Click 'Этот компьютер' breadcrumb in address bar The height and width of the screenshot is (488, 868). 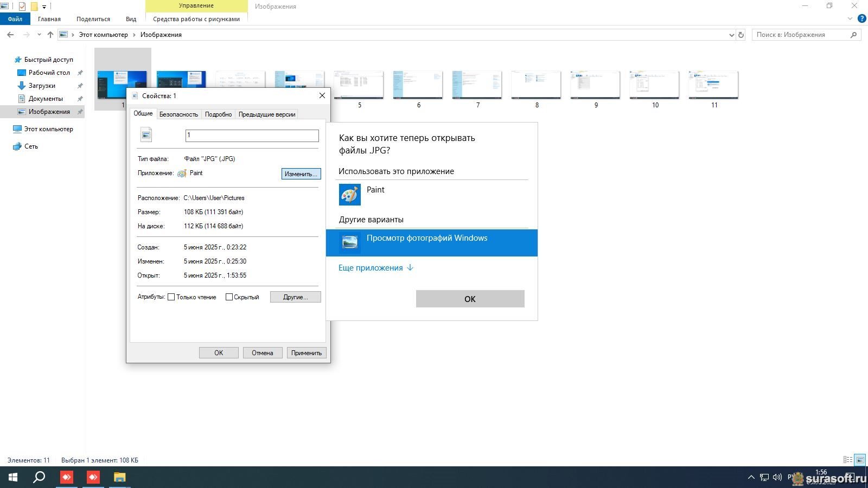[104, 35]
